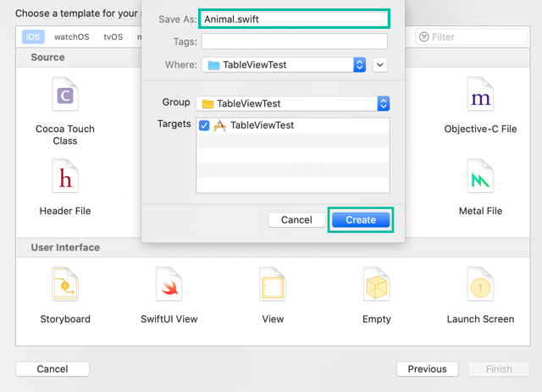Screen dimensions: 542x392
Task: Click into the Tags input field
Action: tap(294, 41)
